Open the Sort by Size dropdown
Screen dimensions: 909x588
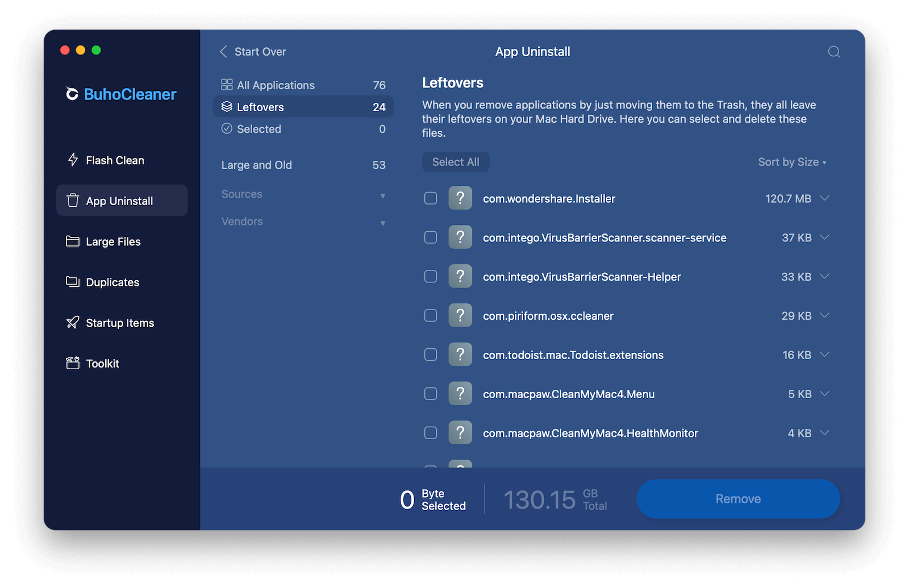pos(792,162)
